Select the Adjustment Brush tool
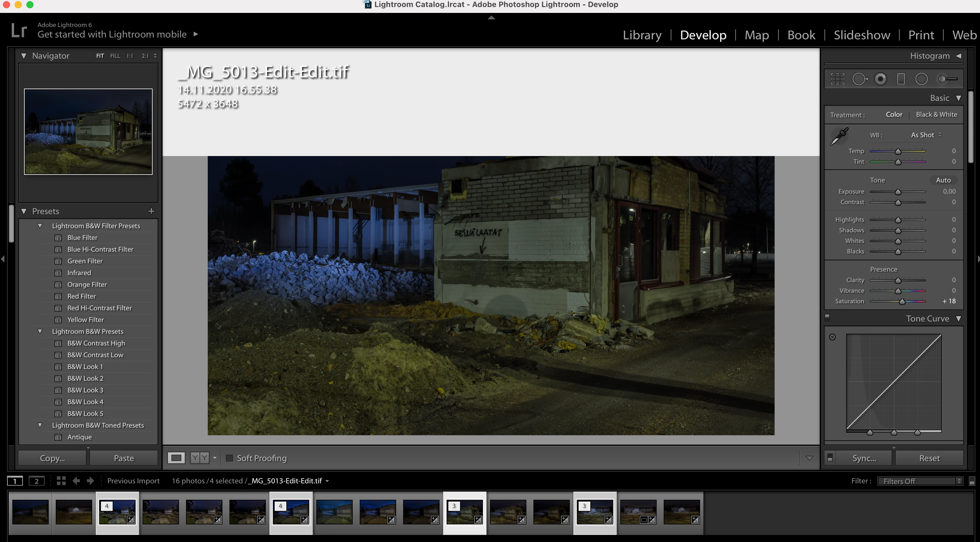This screenshot has width=980, height=542. pos(947,79)
